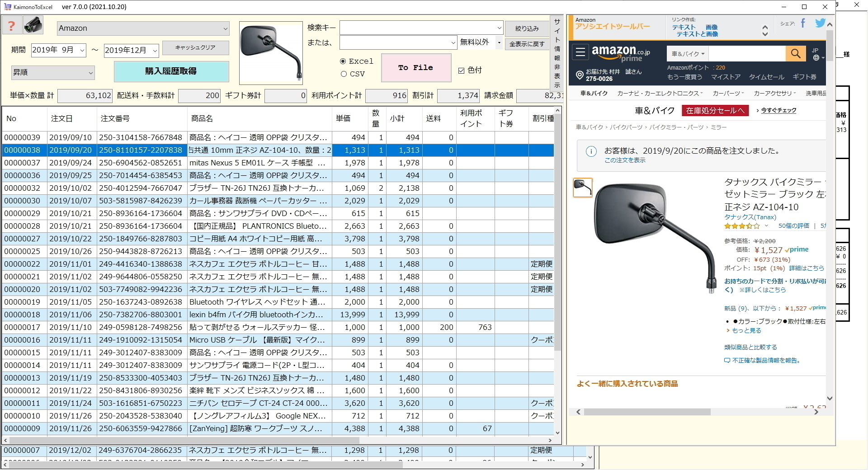This screenshot has height=470, width=868.
Task: Share via the Facebook icon
Action: 803,23
